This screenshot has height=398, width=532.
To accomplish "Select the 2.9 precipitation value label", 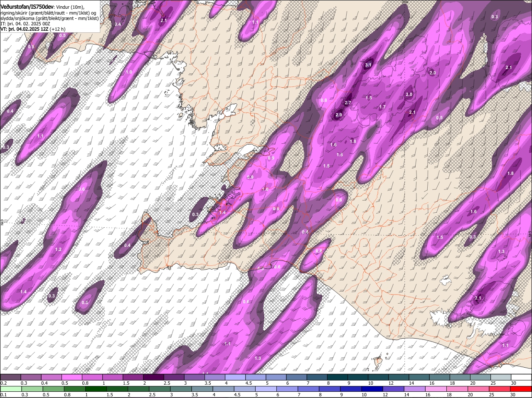I will (x=338, y=115).
